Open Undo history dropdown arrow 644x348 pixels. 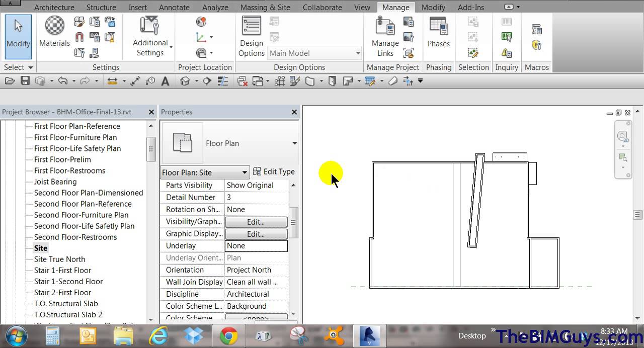tap(74, 81)
